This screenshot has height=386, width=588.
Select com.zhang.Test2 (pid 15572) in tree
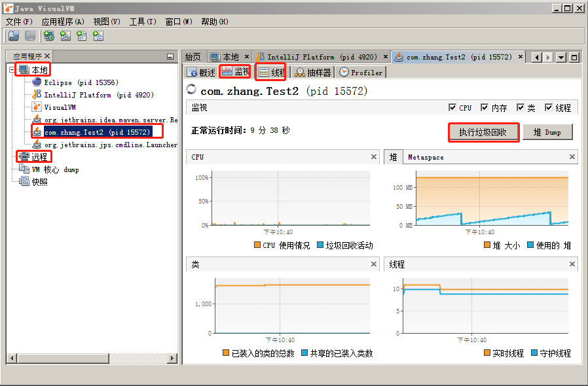pos(97,132)
